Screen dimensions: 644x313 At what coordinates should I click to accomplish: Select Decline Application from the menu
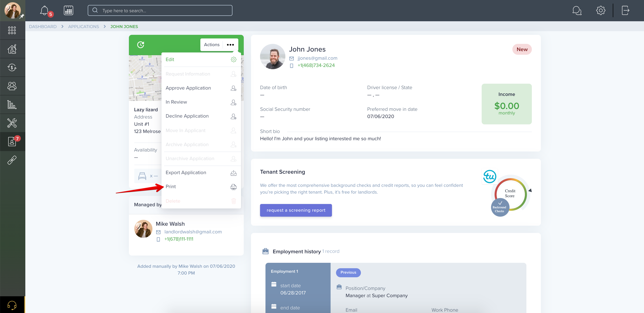coord(201,116)
